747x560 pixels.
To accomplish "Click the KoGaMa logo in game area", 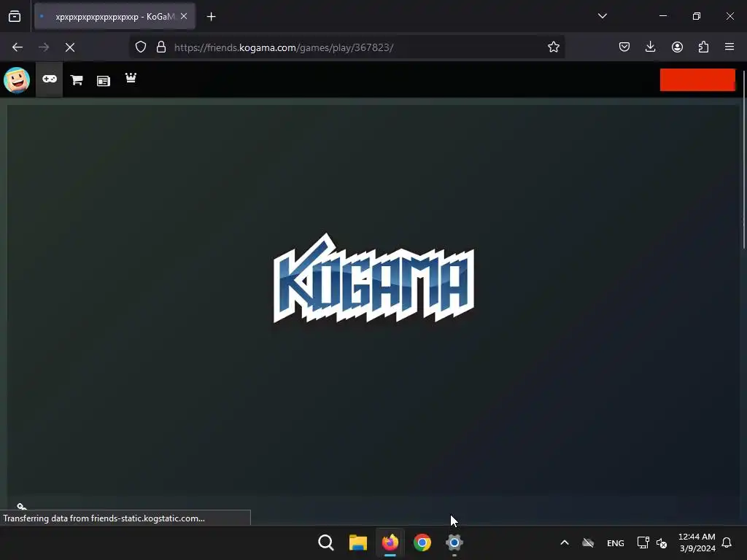I will point(374,279).
